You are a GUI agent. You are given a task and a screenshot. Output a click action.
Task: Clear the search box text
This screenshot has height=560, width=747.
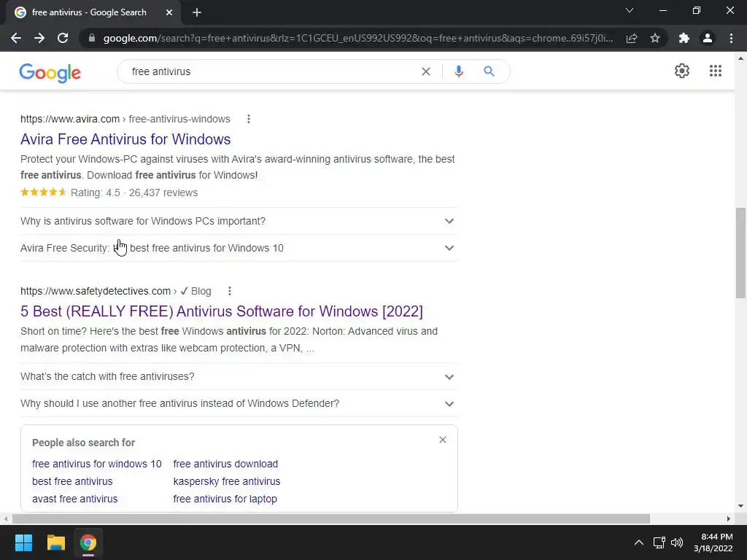(426, 71)
